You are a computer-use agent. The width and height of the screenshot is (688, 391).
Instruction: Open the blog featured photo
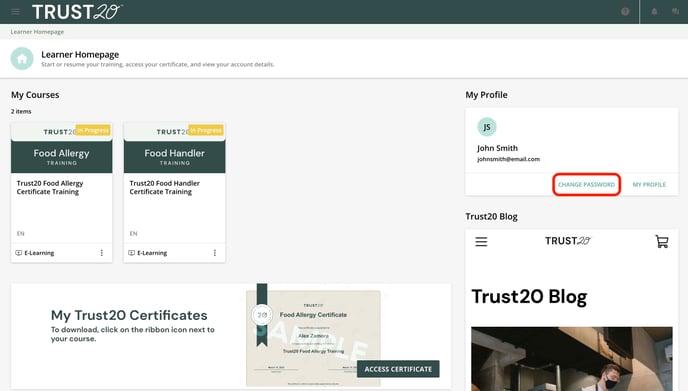[572, 359]
